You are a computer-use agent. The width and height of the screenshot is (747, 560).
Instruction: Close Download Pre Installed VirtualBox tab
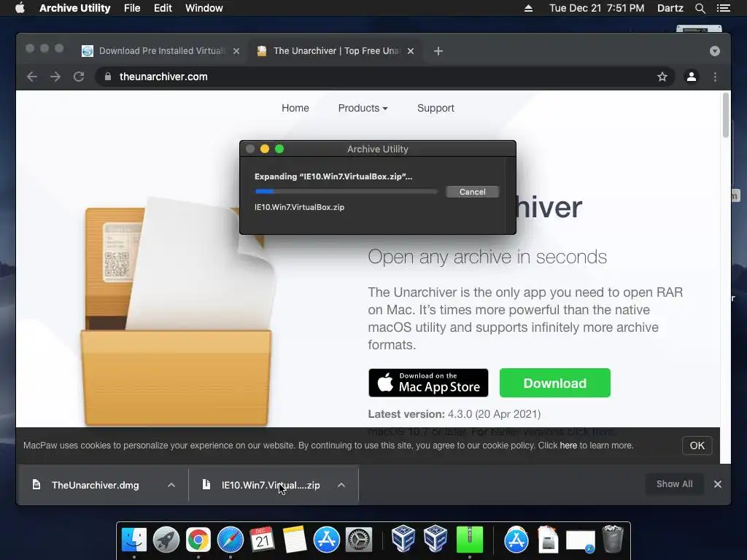coord(236,51)
